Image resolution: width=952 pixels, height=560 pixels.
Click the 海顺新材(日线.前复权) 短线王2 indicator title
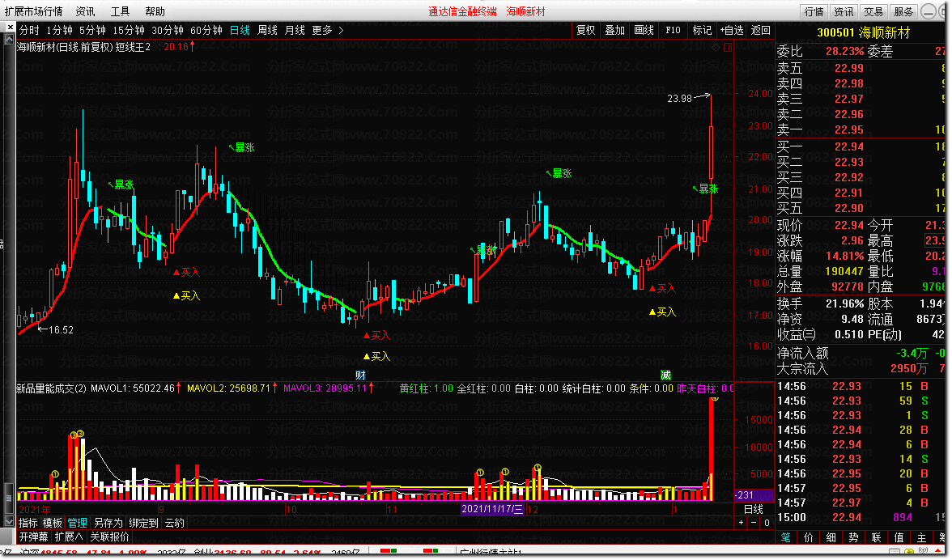(x=84, y=47)
